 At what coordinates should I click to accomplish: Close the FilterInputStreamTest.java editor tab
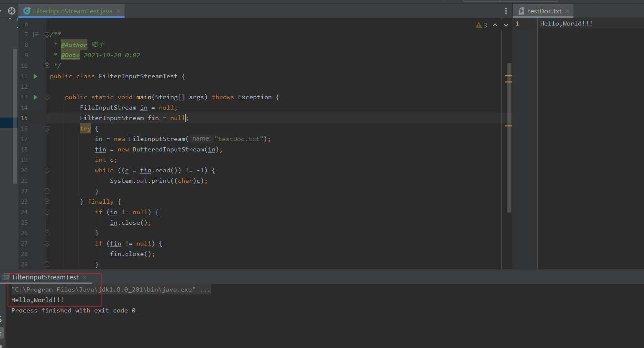pyautogui.click(x=118, y=11)
